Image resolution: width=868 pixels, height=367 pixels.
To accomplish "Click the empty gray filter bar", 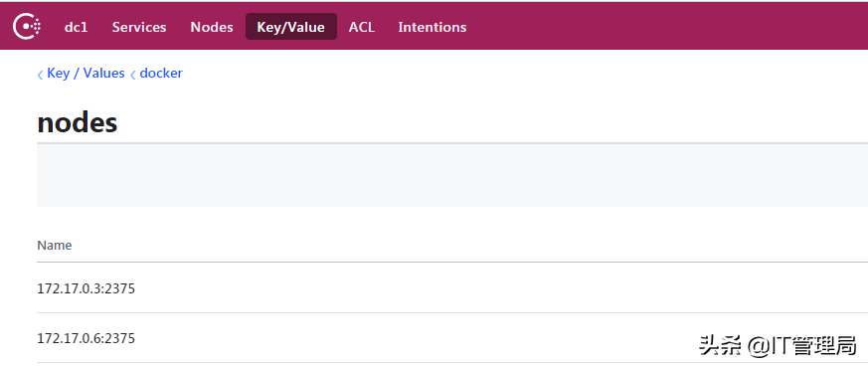I will [x=451, y=175].
